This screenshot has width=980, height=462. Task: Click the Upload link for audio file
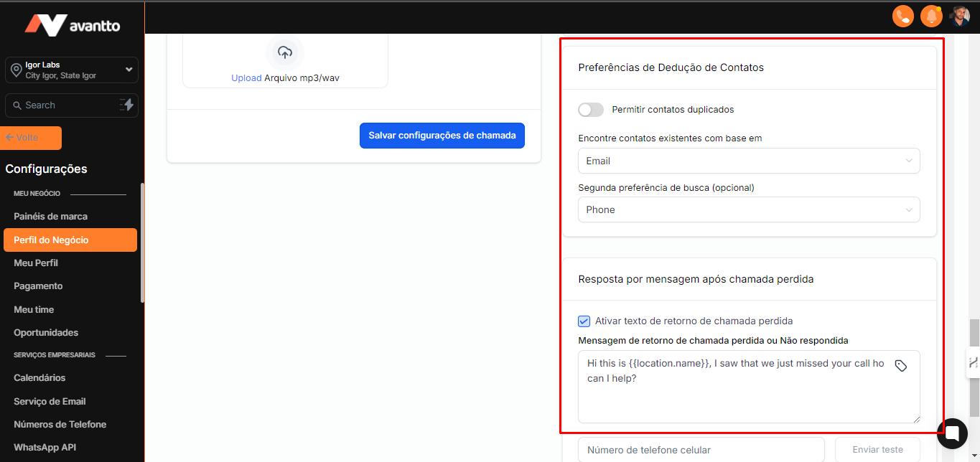pos(246,78)
